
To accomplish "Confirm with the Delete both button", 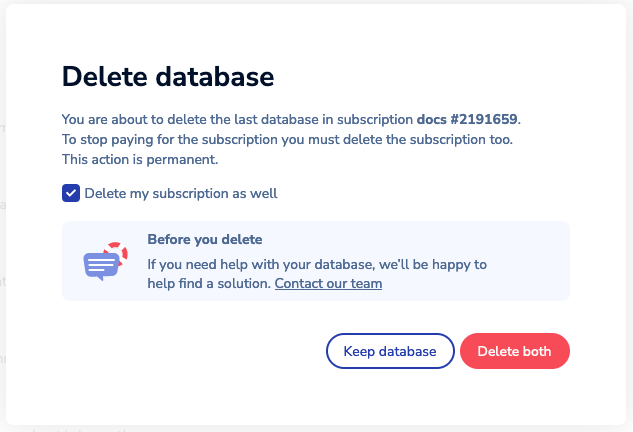I will 514,351.
